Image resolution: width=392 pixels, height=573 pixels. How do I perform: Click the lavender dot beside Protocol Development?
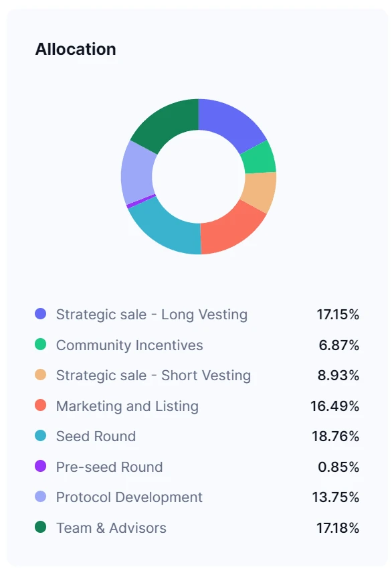point(40,497)
